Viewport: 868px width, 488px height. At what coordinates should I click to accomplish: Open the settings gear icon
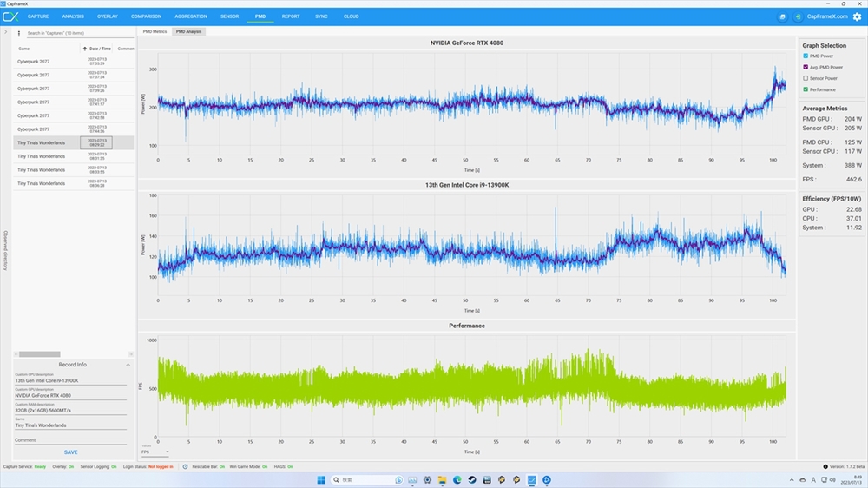(857, 16)
